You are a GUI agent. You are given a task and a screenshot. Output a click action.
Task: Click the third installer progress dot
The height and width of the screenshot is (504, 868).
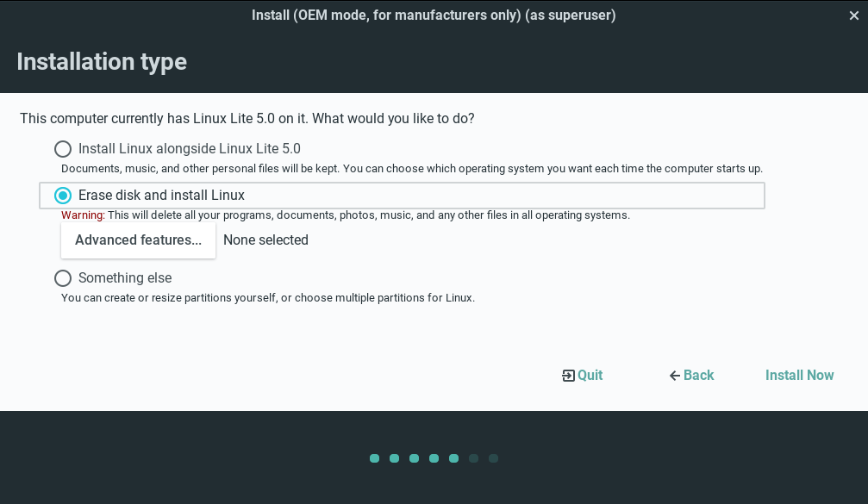414,458
